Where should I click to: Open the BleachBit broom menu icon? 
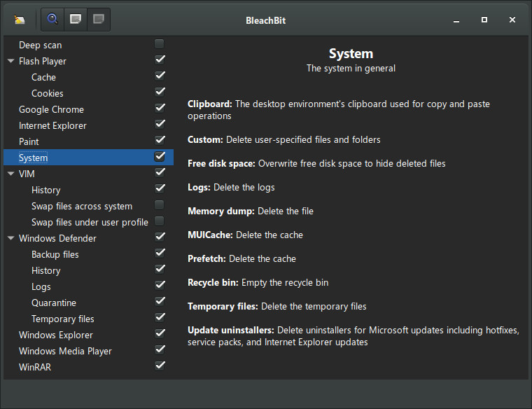tap(20, 20)
